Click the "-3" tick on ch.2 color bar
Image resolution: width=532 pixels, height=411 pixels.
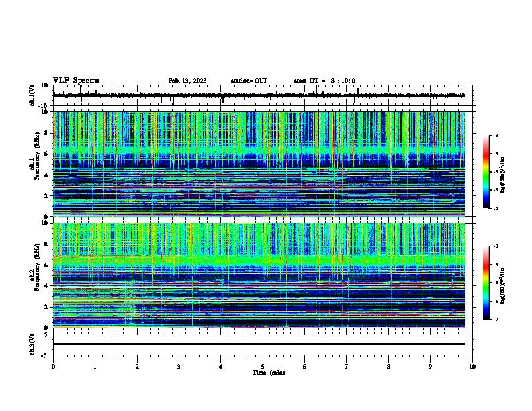coord(495,246)
